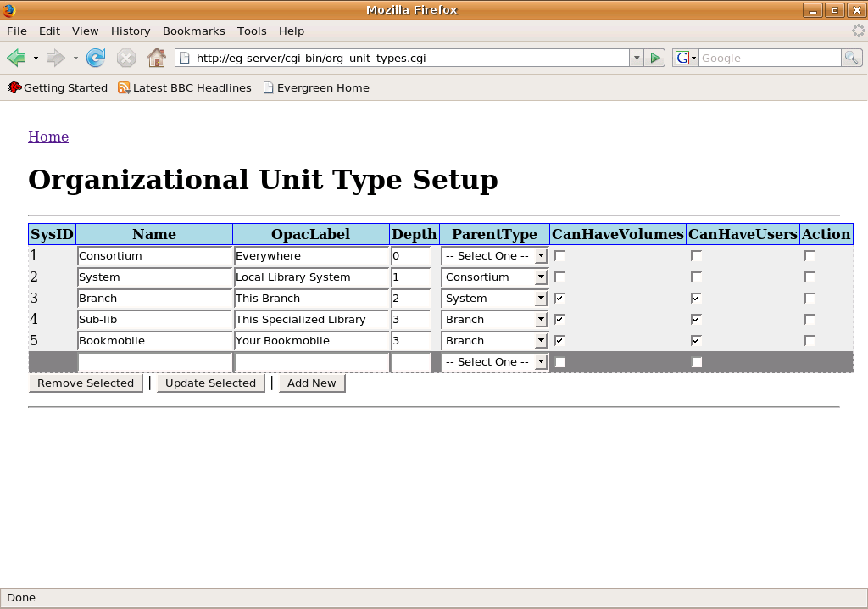The width and height of the screenshot is (868, 609).
Task: Click the Home house icon in toolbar
Action: pyautogui.click(x=157, y=58)
